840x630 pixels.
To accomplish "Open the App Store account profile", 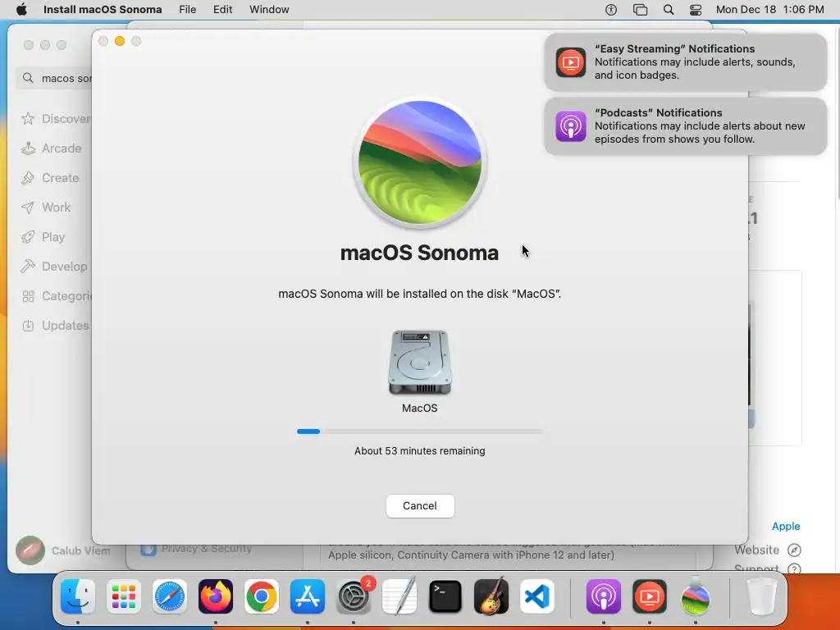I will (62, 550).
